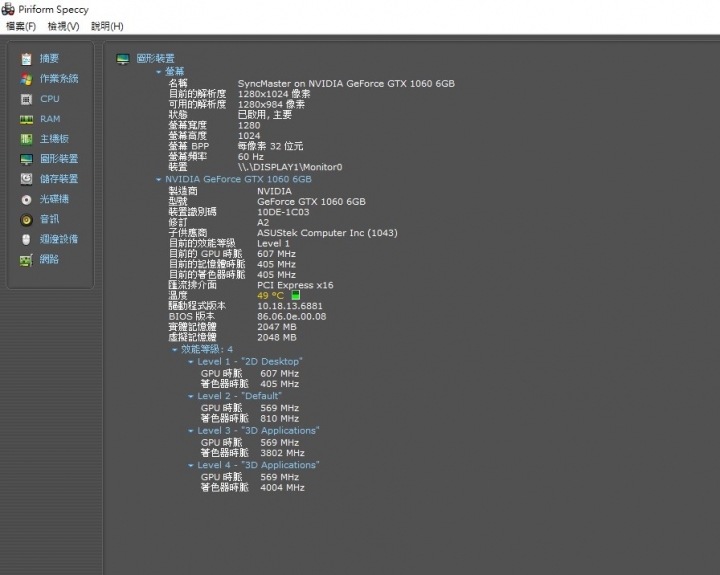Viewport: 720px width, 575px height.
Task: Open the 儲存裝置 Storage section label
Action: pyautogui.click(x=59, y=179)
